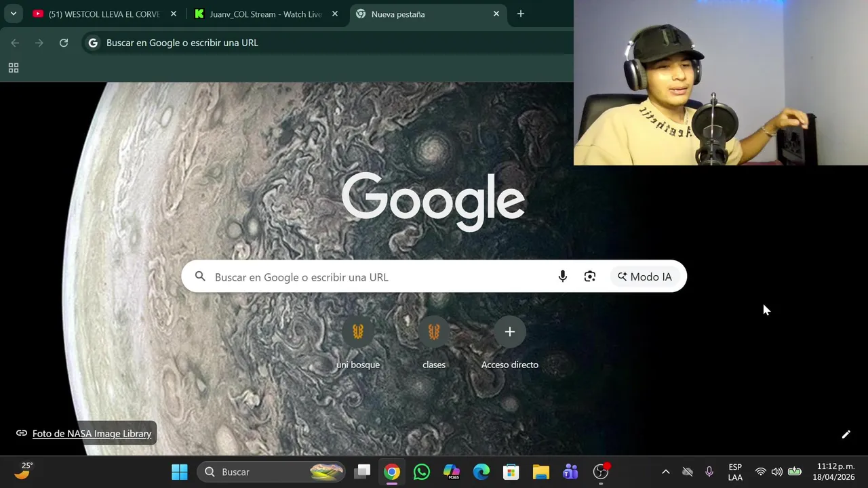
Task: Open the Wi-Fi network settings
Action: (x=761, y=472)
